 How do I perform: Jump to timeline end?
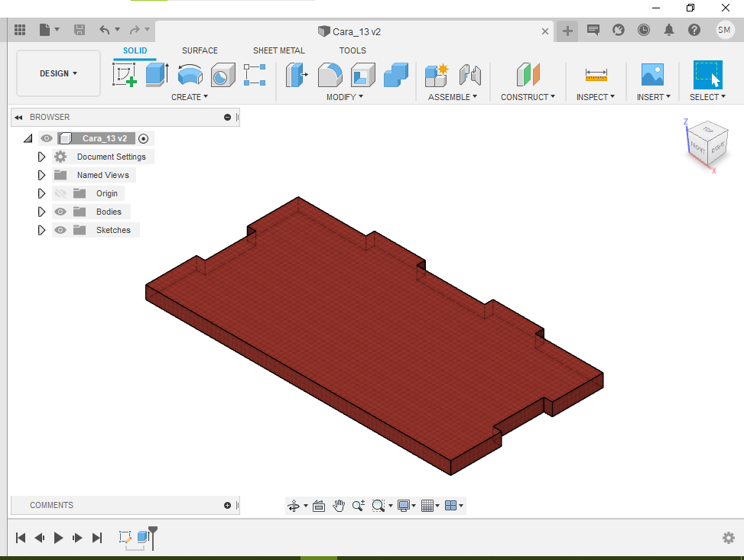point(97,538)
